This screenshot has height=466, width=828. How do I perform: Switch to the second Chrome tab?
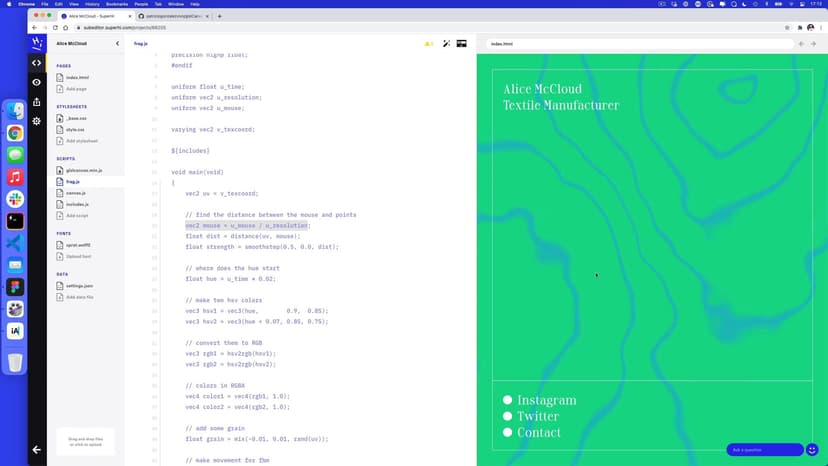click(168, 16)
